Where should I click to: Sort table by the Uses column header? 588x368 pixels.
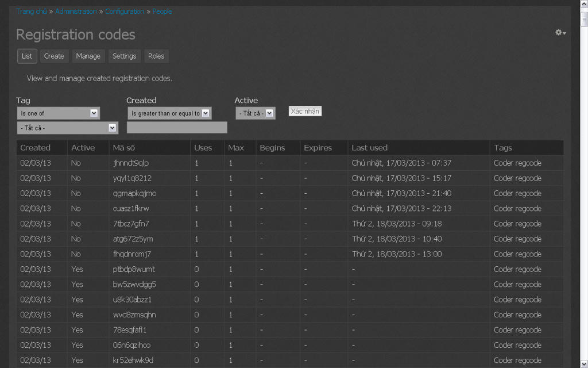coord(203,148)
